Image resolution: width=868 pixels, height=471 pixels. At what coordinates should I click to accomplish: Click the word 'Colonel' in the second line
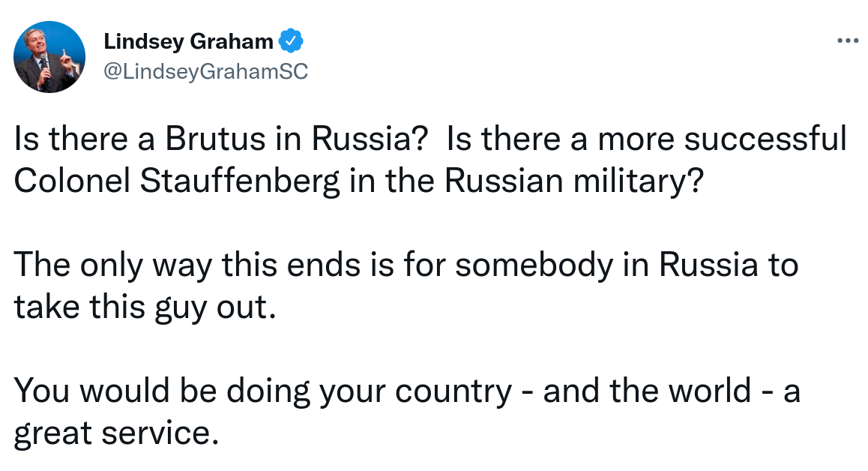(x=71, y=181)
